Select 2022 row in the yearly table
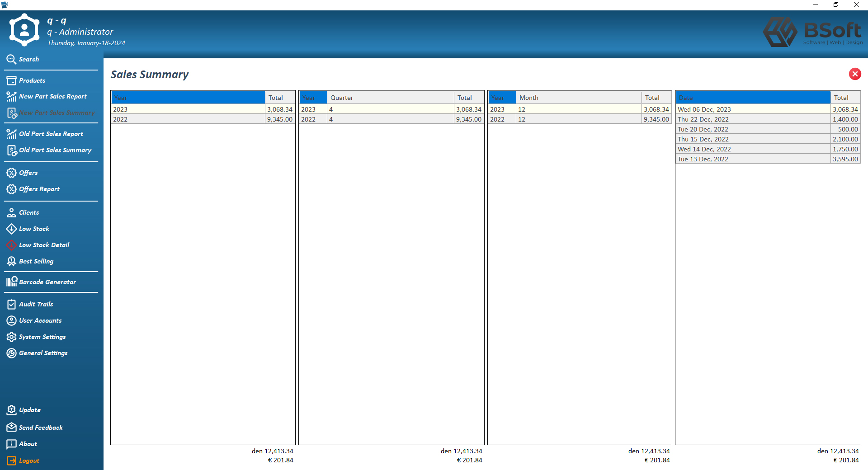Screen dimensions: 868x470 [x=203, y=119]
